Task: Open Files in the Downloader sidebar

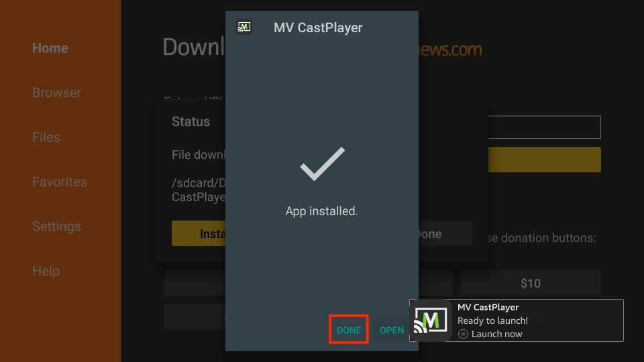Action: (x=46, y=137)
